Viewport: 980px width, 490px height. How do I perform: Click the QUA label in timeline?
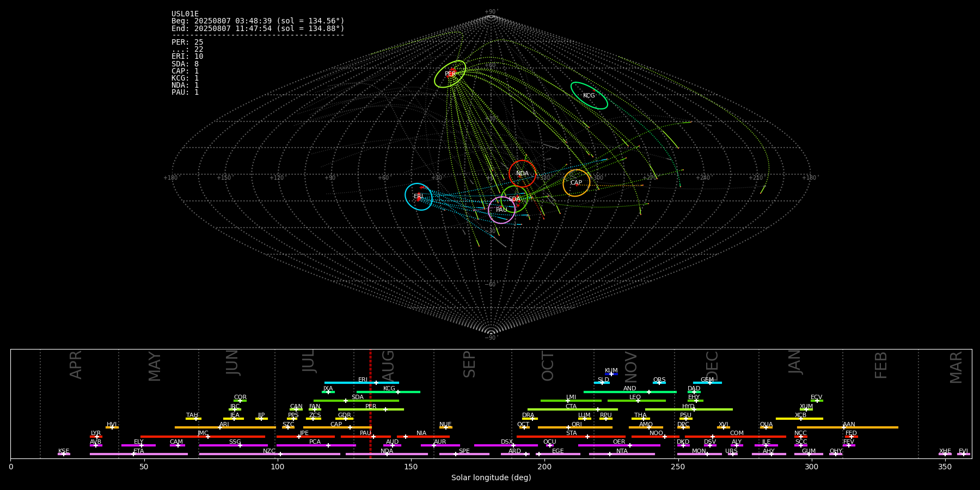tap(766, 425)
